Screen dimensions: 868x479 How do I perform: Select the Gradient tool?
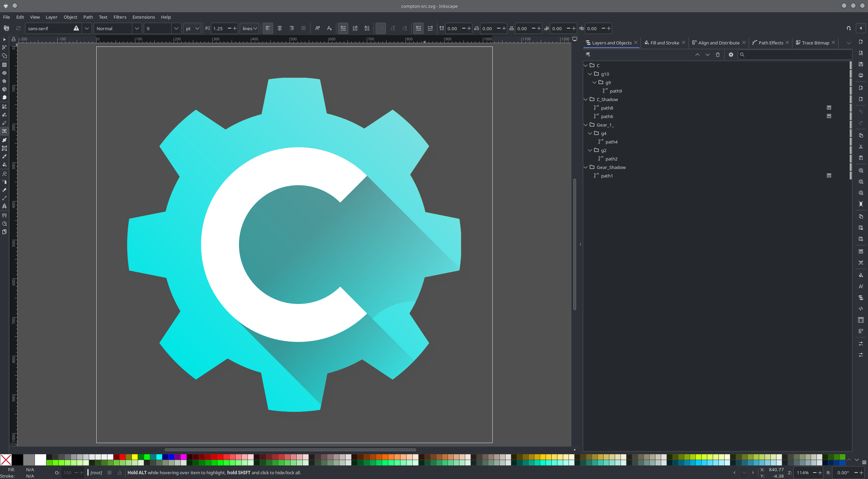pos(4,140)
